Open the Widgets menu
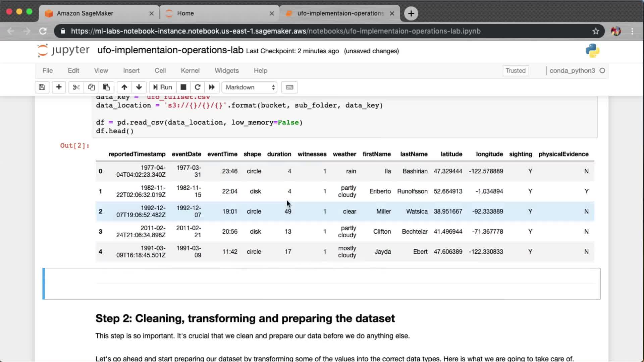The image size is (644, 362). (226, 70)
